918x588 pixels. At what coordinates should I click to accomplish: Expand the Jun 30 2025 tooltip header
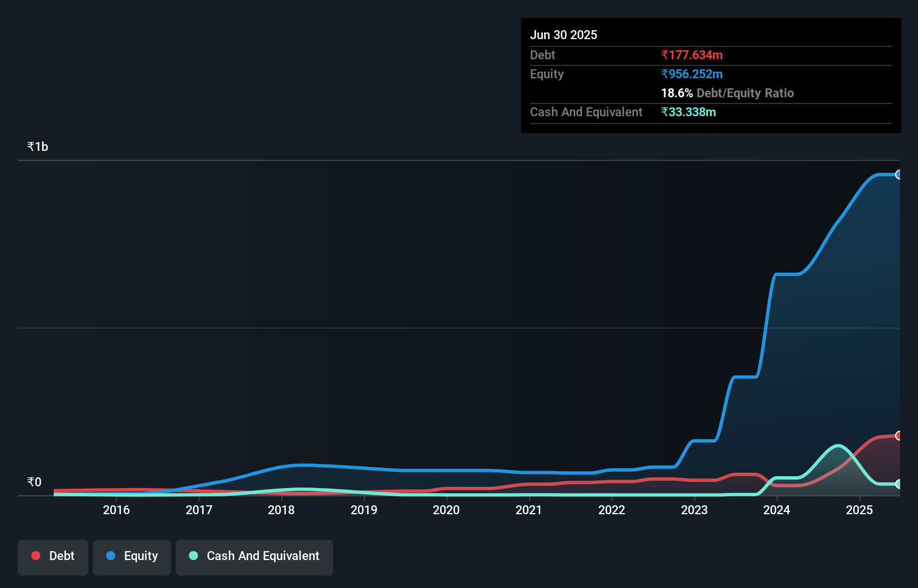coord(564,35)
